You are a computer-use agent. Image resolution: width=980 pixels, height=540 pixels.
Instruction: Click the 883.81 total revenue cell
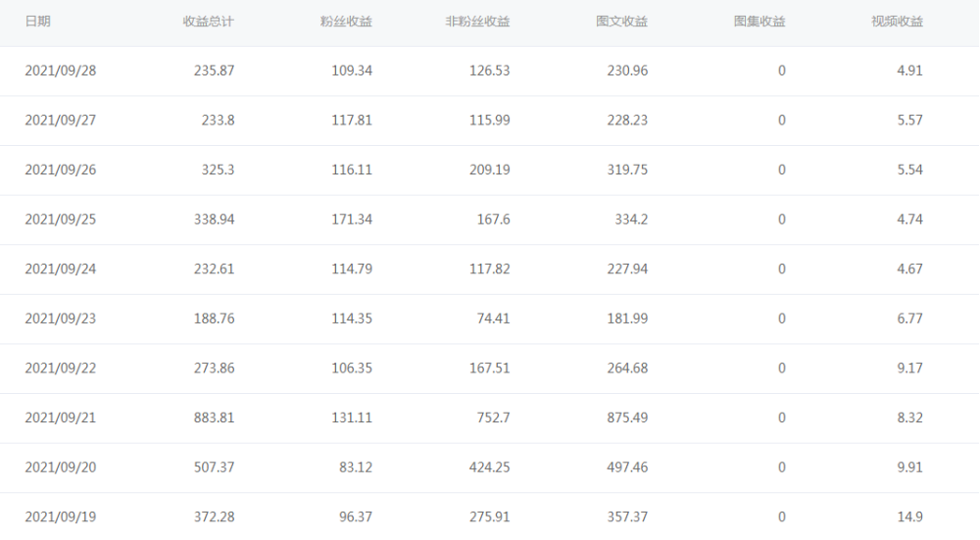[215, 417]
